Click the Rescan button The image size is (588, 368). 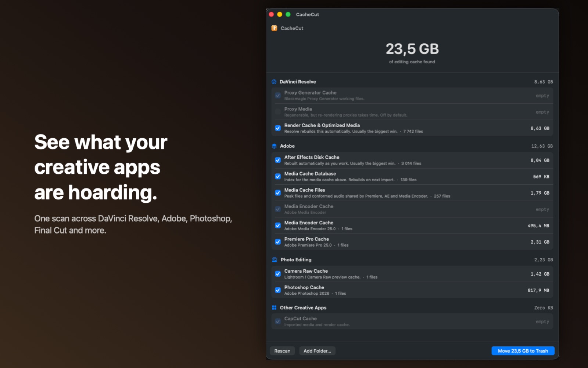(x=282, y=351)
